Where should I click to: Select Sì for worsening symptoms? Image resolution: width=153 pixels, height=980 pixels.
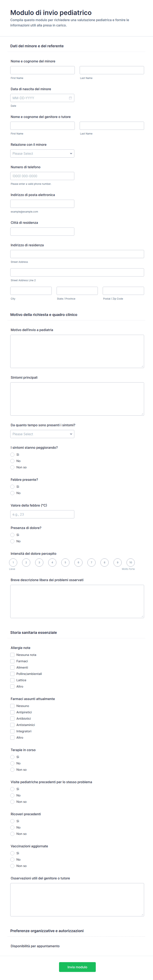13,455
